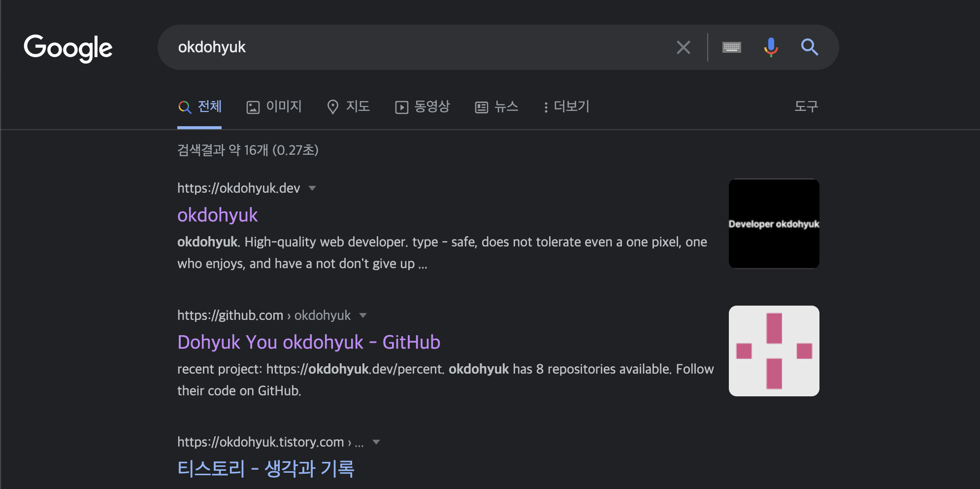980x489 pixels.
Task: Click the https://okdohyuk.dev URL text
Action: (x=238, y=188)
